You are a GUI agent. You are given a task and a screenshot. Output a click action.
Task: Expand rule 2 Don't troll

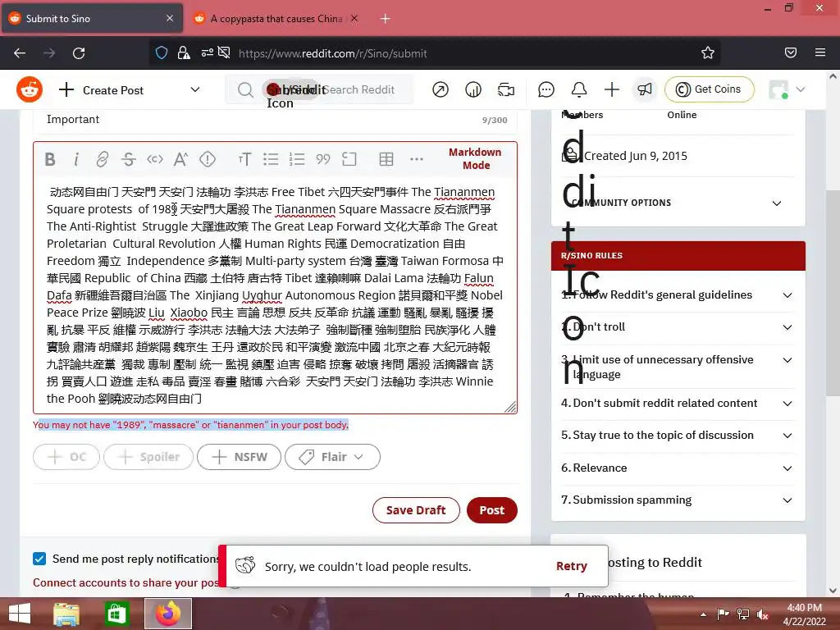point(678,327)
